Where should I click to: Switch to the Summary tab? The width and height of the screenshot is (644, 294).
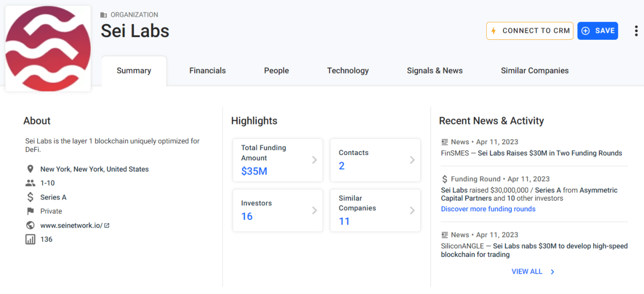[x=134, y=71]
